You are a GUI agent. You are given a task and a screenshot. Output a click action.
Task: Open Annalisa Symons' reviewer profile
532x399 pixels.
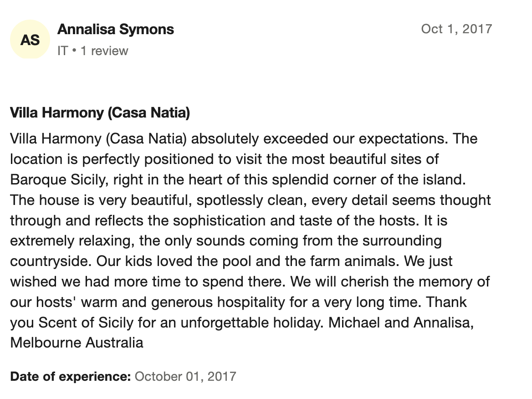[x=116, y=30]
